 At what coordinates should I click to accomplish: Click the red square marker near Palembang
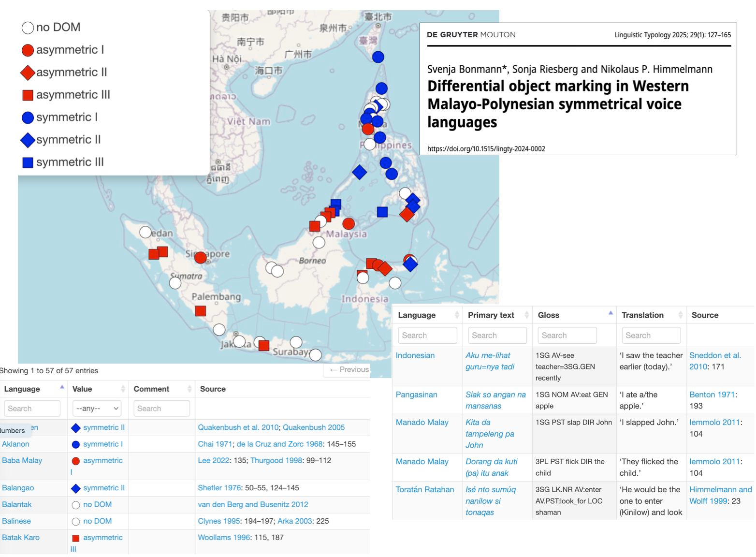pyautogui.click(x=200, y=311)
